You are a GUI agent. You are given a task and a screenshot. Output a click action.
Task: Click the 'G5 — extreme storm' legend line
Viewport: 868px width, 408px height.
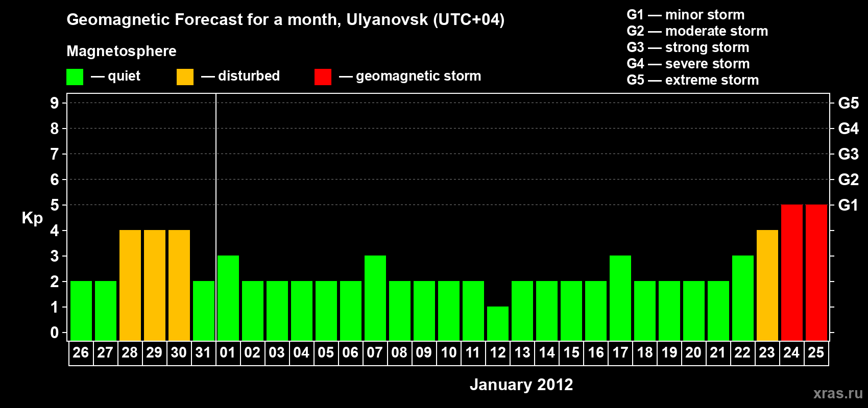(x=693, y=80)
